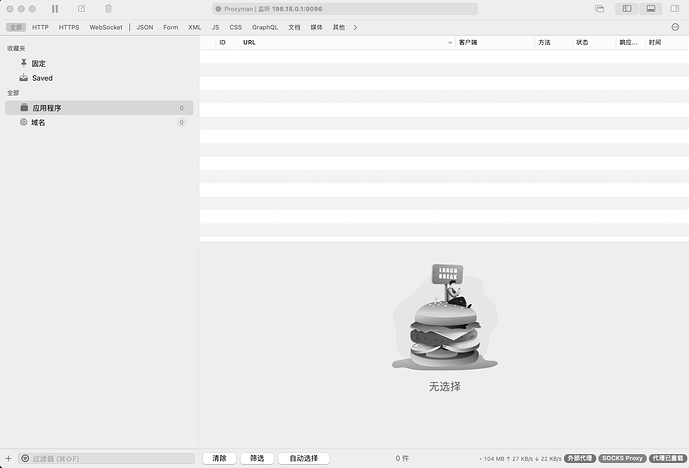Select the XML filter tab
The width and height of the screenshot is (689, 468).
click(195, 27)
